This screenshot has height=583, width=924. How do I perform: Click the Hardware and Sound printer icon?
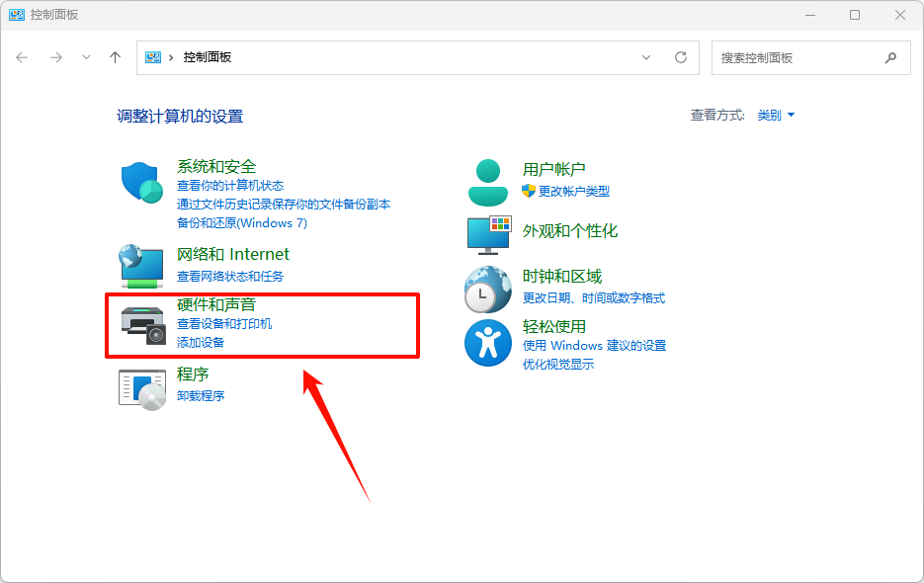[x=141, y=325]
